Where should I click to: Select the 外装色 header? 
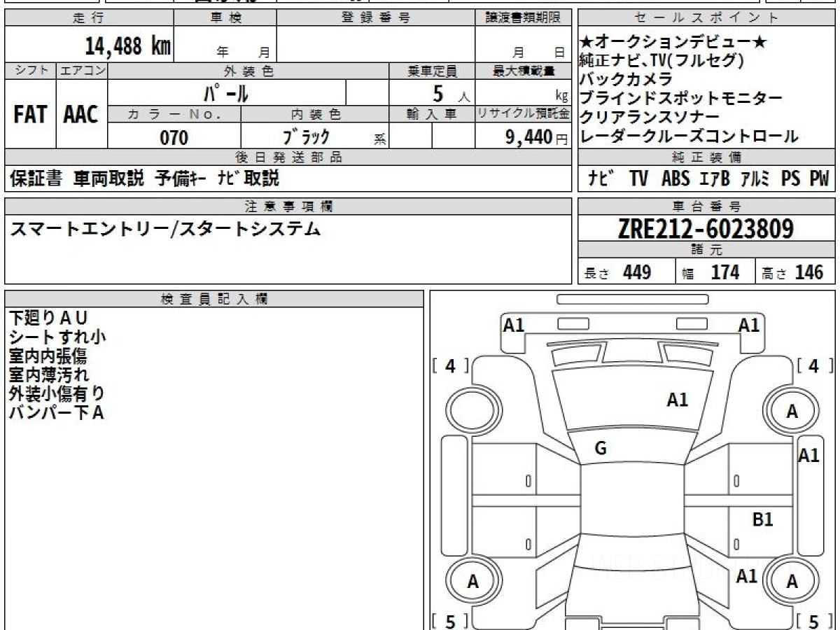coord(248,71)
